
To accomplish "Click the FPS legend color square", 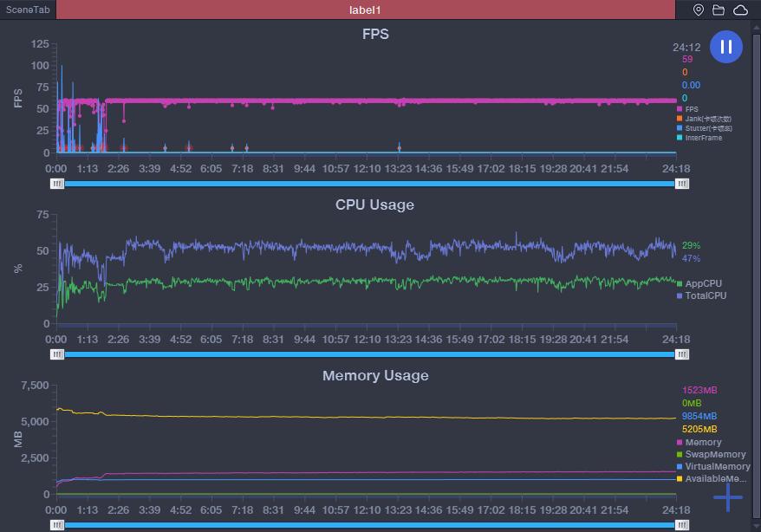I will click(680, 109).
